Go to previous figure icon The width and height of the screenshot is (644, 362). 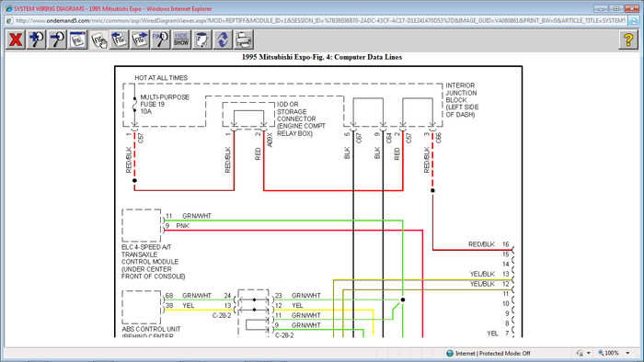[x=119, y=40]
